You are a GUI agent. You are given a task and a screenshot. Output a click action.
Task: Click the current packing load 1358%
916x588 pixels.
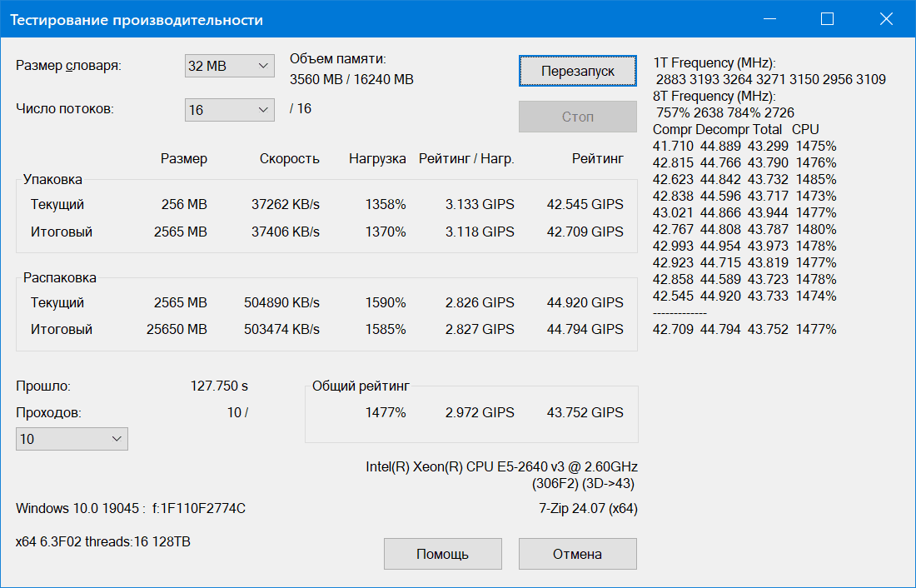tap(386, 205)
